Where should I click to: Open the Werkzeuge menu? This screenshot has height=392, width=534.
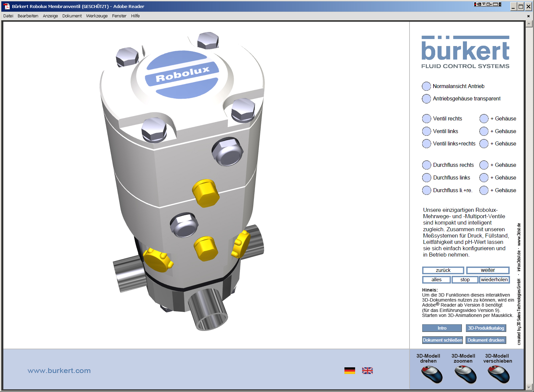pyautogui.click(x=97, y=16)
